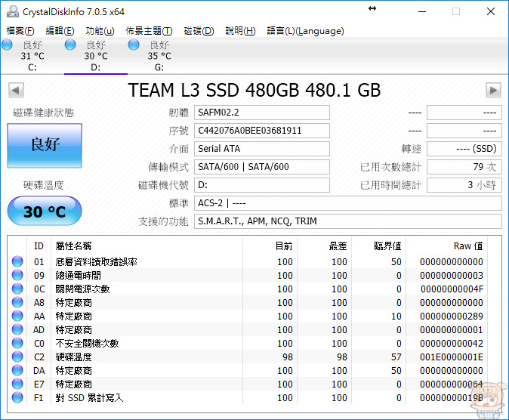
Task: Open the 編輯(E) menu
Action: [60, 31]
